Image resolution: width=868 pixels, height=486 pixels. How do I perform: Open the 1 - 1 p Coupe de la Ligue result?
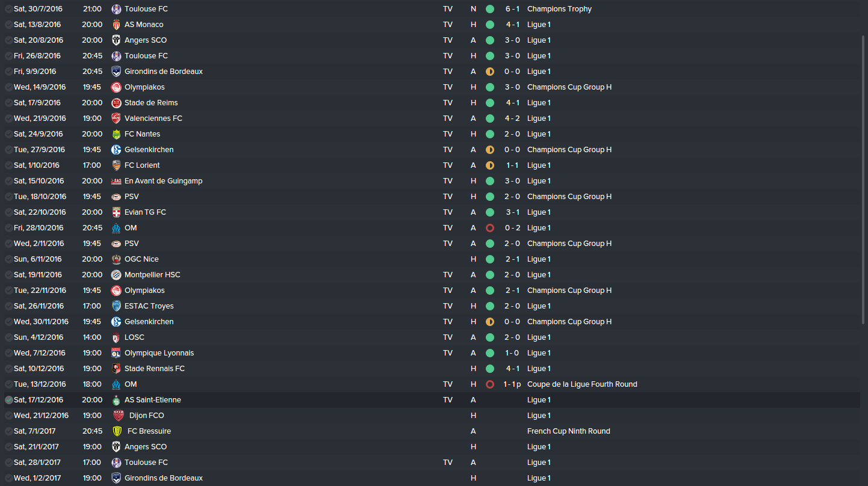point(512,384)
